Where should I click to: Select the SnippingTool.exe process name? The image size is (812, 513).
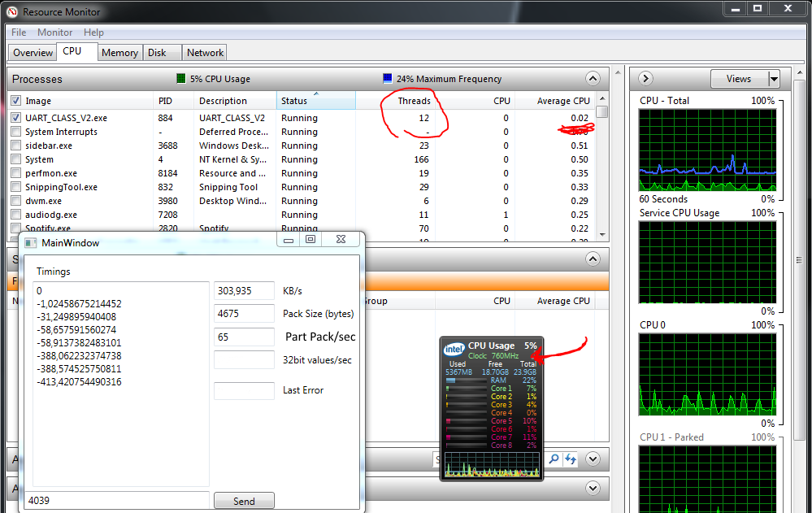tap(61, 187)
